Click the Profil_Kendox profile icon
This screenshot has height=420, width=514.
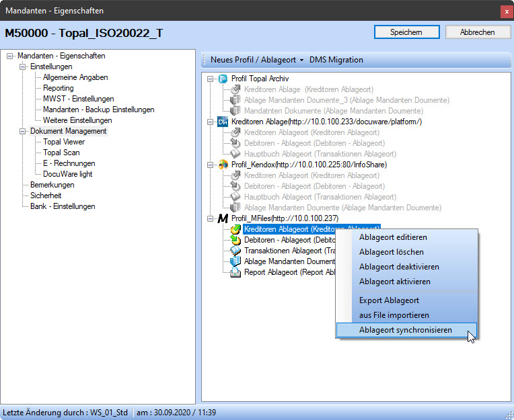pos(223,165)
